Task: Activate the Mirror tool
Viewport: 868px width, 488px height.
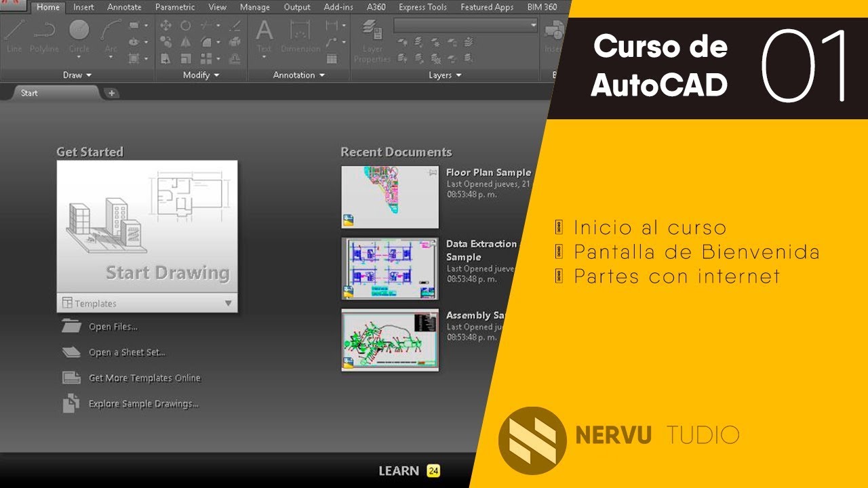Action: 186,42
